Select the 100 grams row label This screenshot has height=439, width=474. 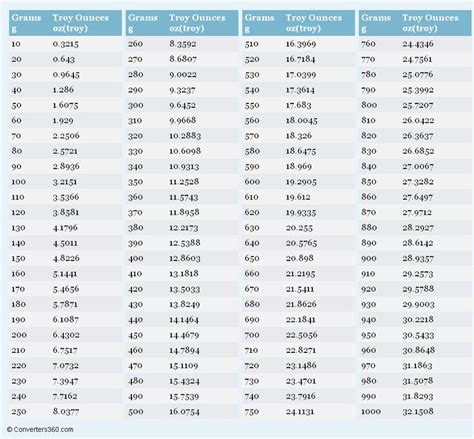[x=19, y=182]
